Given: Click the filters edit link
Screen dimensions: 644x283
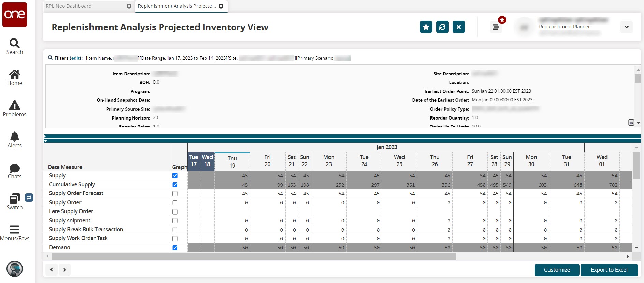Looking at the screenshot, I should [76, 58].
